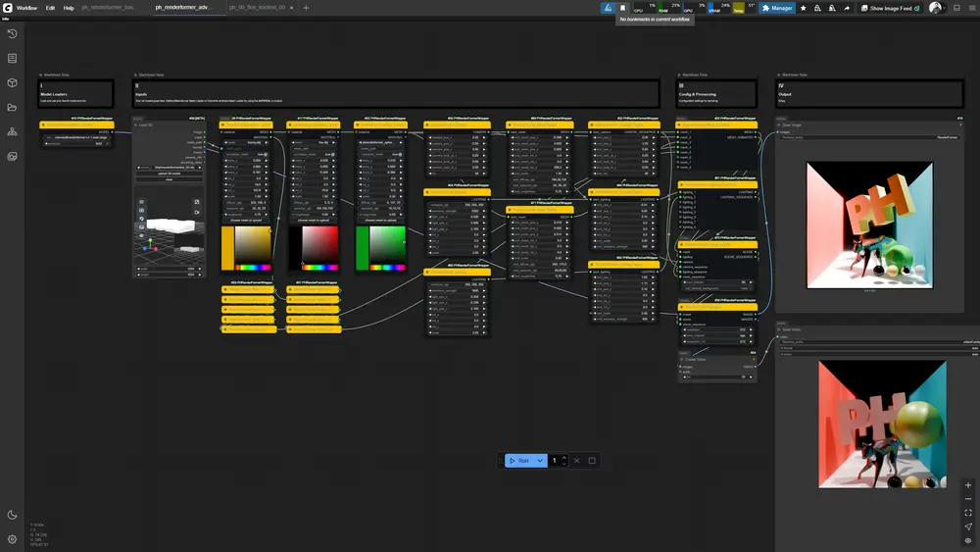Click the clear queue square icon
This screenshot has width=980, height=552.
click(x=592, y=461)
